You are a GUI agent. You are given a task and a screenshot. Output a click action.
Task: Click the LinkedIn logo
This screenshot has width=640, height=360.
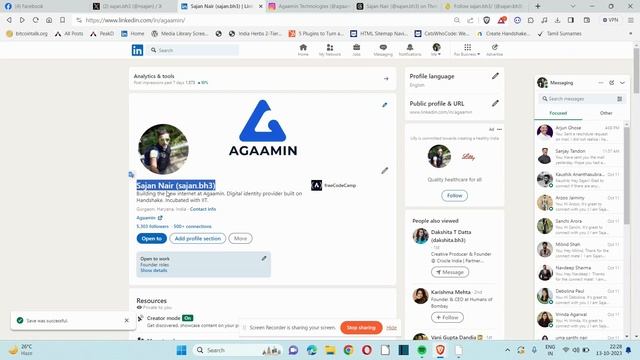pos(138,50)
